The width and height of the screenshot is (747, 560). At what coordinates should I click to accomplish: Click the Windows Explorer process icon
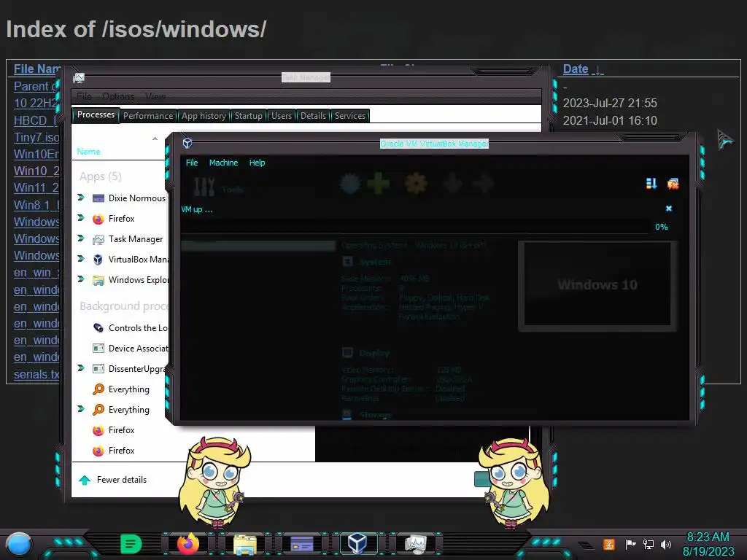click(98, 280)
